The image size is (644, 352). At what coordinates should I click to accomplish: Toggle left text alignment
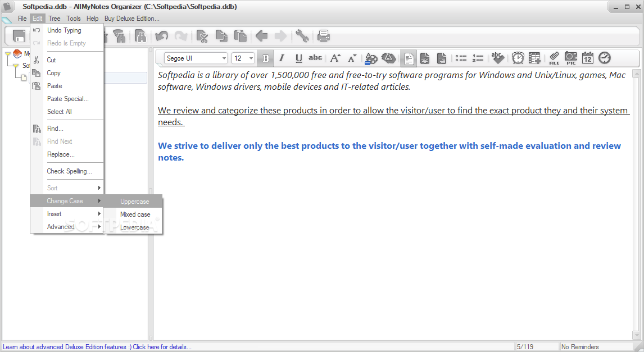tap(409, 58)
